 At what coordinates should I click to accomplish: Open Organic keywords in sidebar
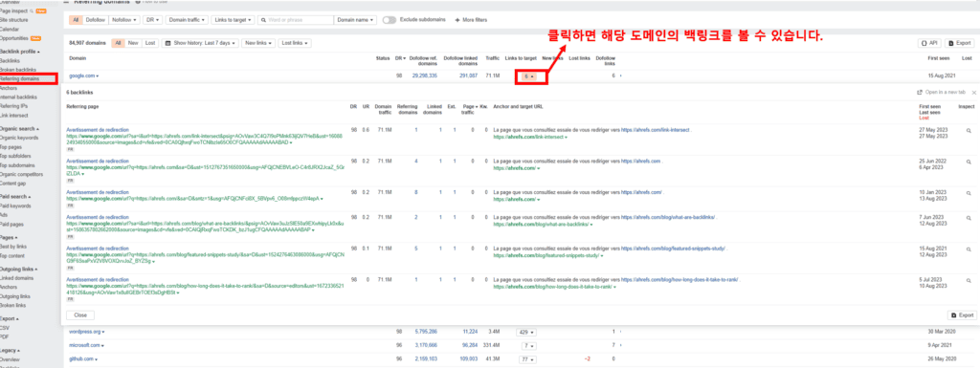click(x=19, y=138)
